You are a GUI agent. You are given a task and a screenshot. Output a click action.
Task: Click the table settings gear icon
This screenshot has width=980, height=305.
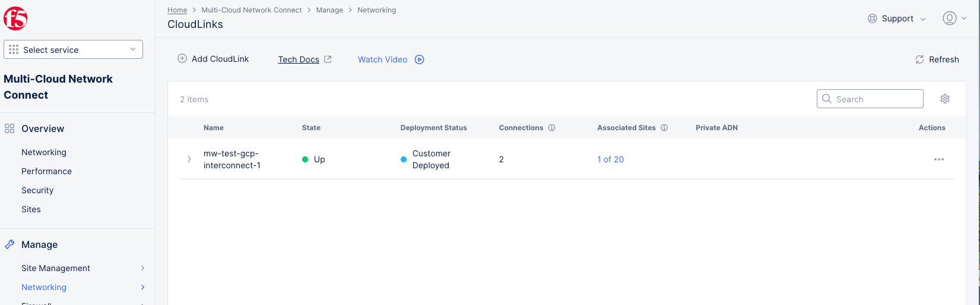(x=944, y=99)
